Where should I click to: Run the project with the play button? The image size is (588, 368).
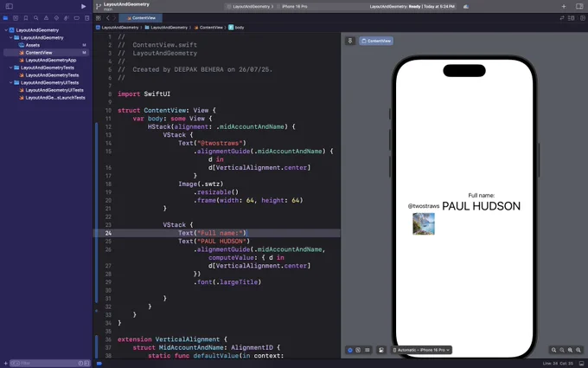point(83,6)
